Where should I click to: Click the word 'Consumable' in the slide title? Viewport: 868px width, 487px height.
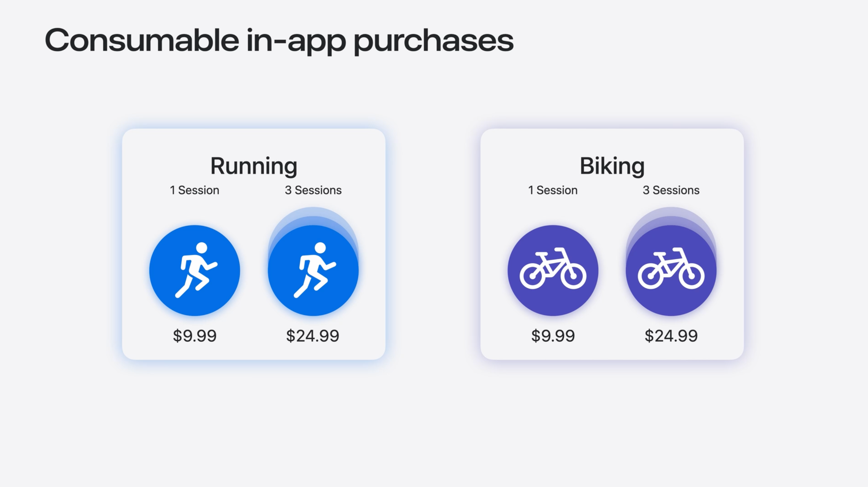(142, 40)
